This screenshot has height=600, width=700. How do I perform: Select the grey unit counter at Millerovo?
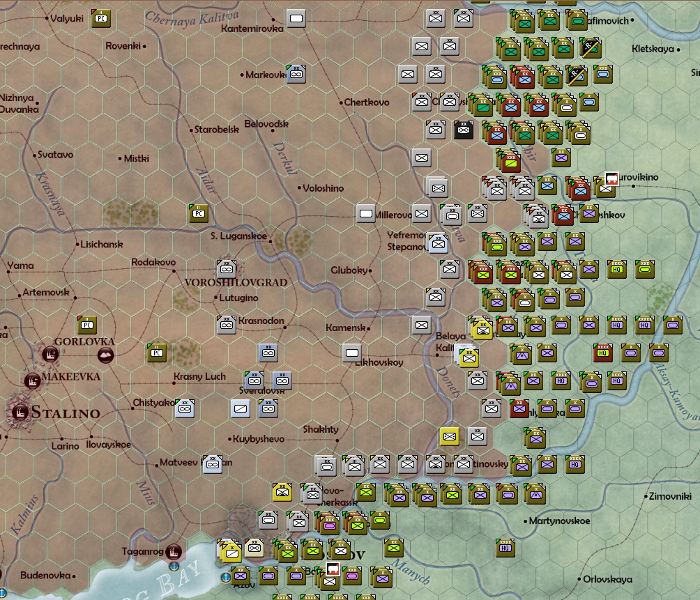tap(365, 213)
